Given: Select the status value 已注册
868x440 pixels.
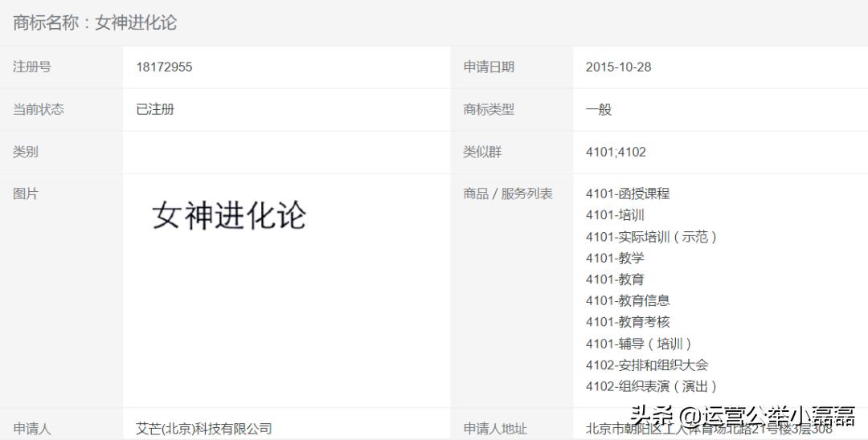Looking at the screenshot, I should pyautogui.click(x=155, y=109).
